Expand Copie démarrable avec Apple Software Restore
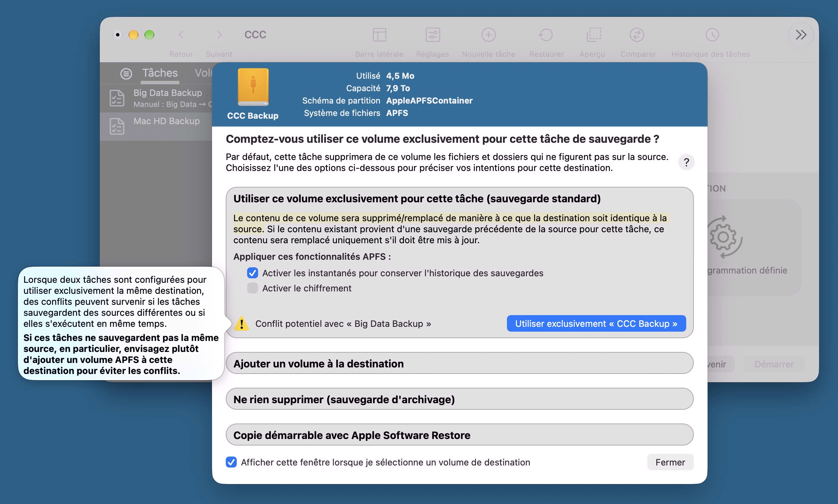Screen dimensions: 838x504 tap(459, 435)
